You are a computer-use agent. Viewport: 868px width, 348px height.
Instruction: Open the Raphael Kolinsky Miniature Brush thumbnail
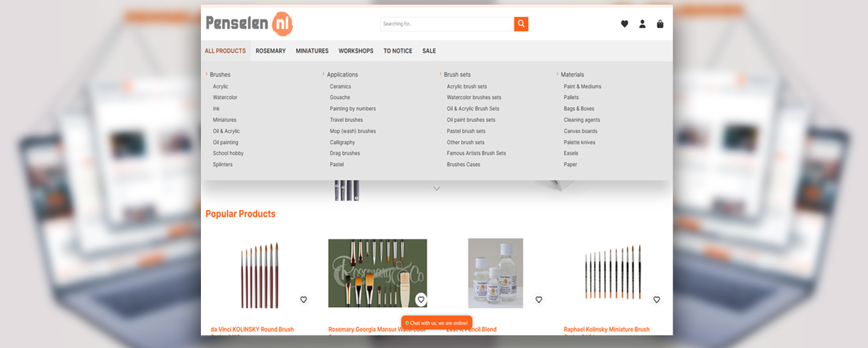(x=613, y=273)
